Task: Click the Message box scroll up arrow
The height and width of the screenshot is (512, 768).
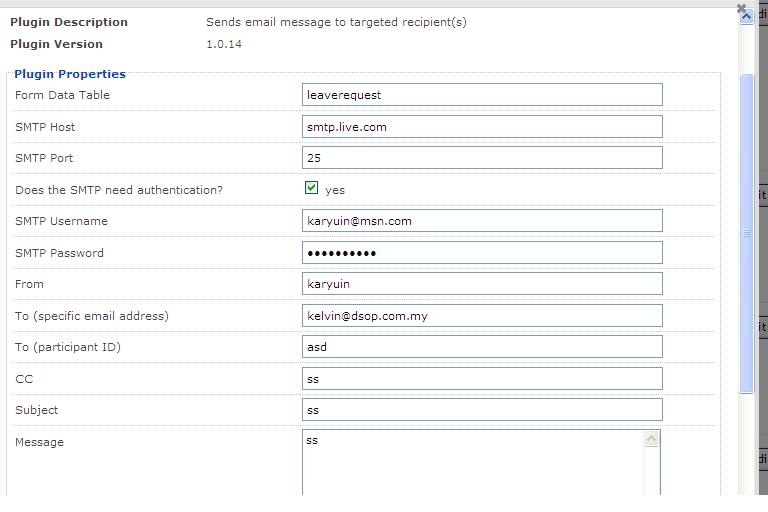Action: 652,439
